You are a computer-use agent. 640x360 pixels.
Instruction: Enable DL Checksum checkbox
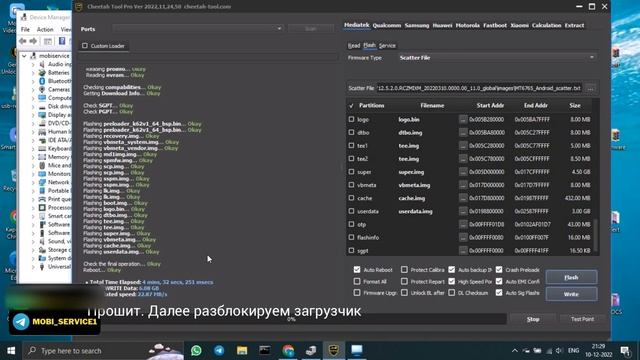[451, 293]
